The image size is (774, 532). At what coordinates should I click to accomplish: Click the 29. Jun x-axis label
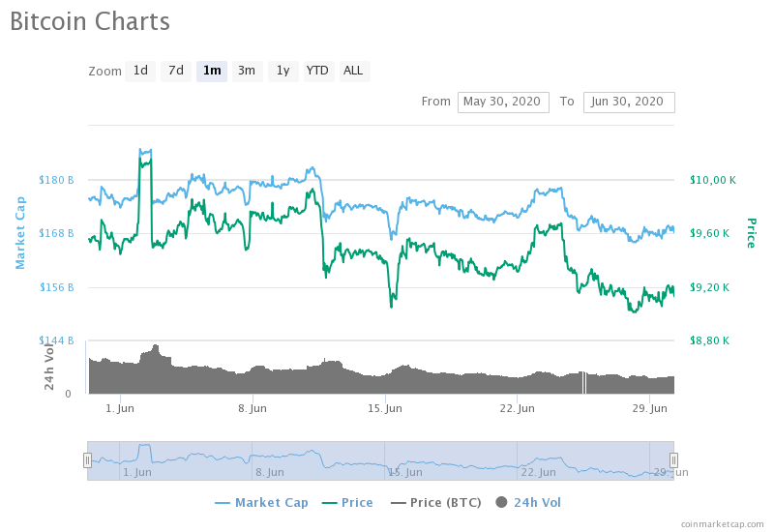[x=649, y=408]
